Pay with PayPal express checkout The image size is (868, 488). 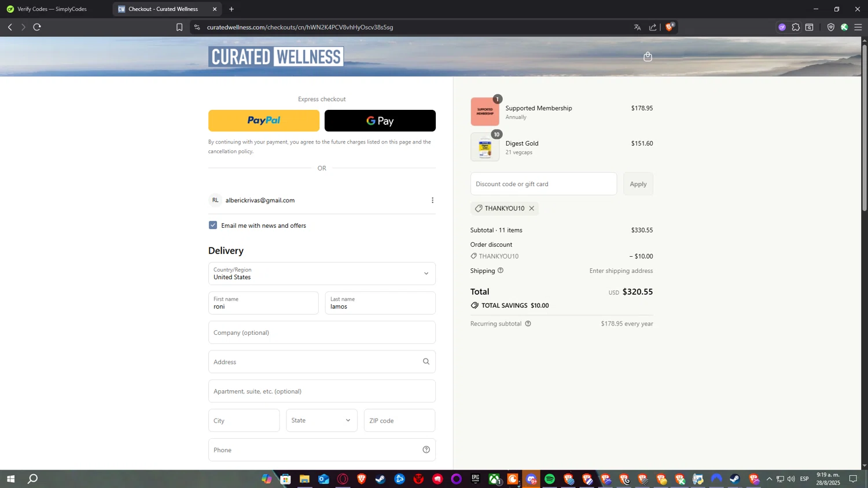[x=264, y=121]
